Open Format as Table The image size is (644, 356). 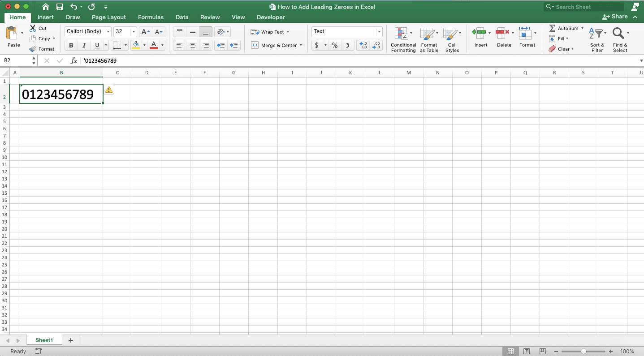click(429, 39)
